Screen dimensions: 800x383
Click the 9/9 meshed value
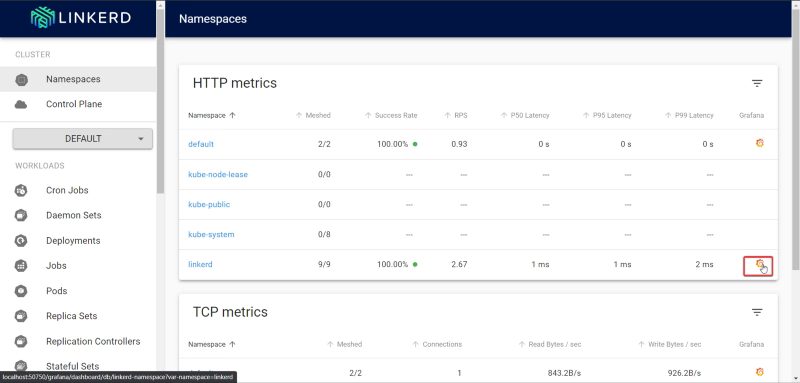pos(324,265)
